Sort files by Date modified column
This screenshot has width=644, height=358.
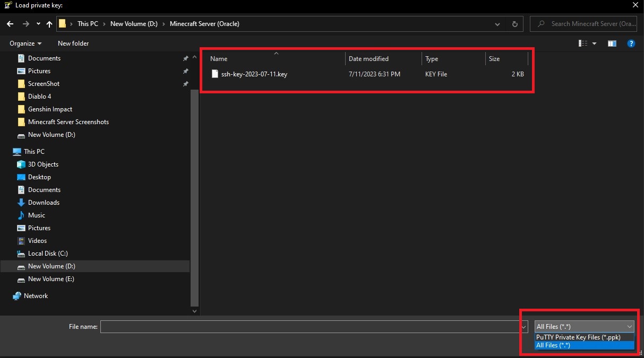pyautogui.click(x=368, y=59)
